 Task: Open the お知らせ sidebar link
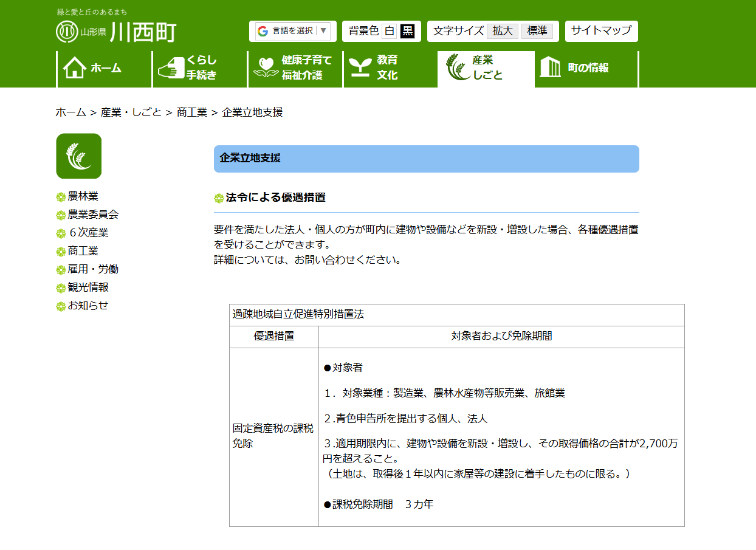[88, 306]
